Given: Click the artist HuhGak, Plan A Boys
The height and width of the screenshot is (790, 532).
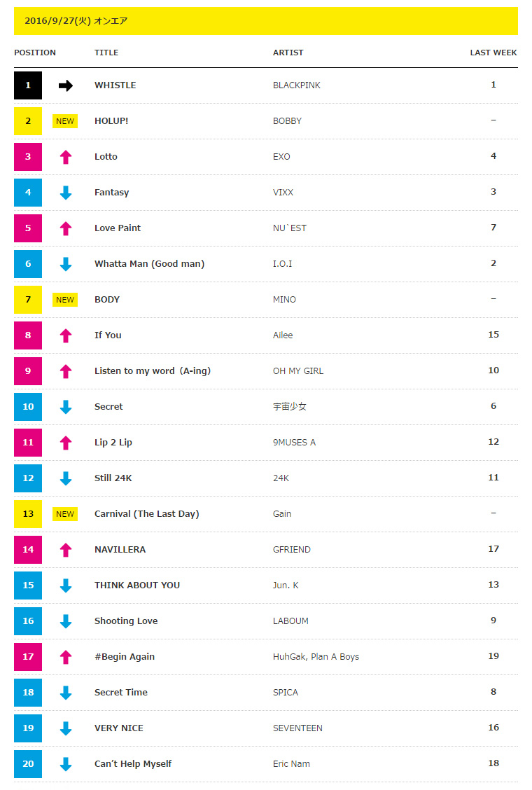Looking at the screenshot, I should (316, 656).
